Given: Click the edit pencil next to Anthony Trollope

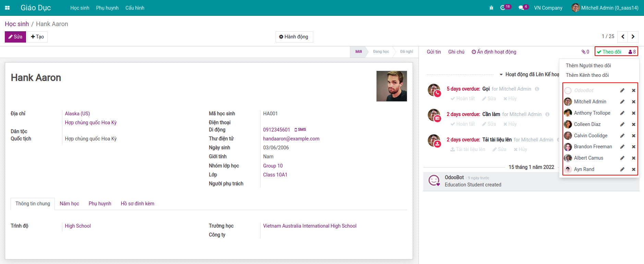Looking at the screenshot, I should (622, 113).
